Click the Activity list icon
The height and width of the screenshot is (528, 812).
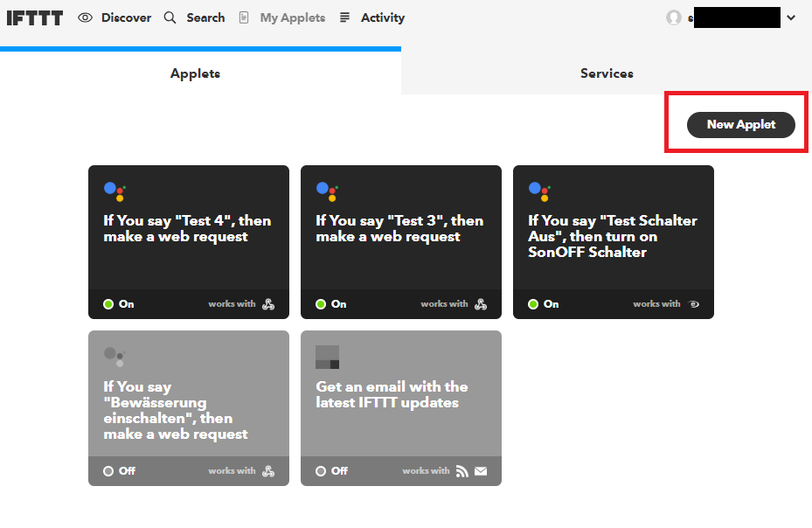[344, 17]
